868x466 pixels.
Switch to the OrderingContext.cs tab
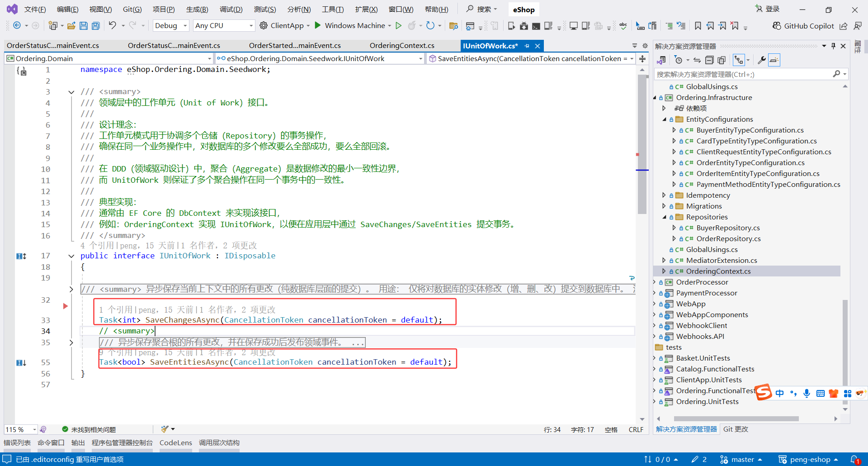[x=402, y=46]
